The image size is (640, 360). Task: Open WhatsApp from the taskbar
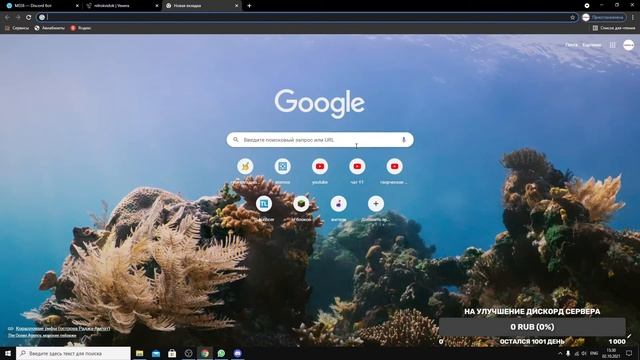tap(221, 353)
